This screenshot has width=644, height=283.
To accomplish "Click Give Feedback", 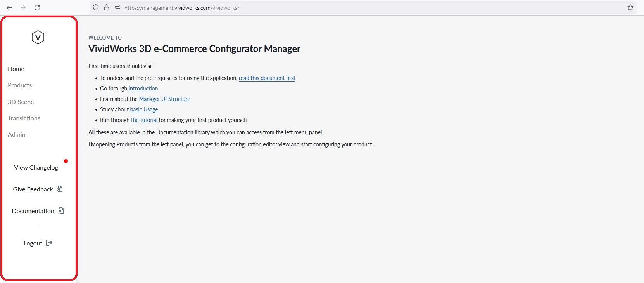I will [x=33, y=189].
